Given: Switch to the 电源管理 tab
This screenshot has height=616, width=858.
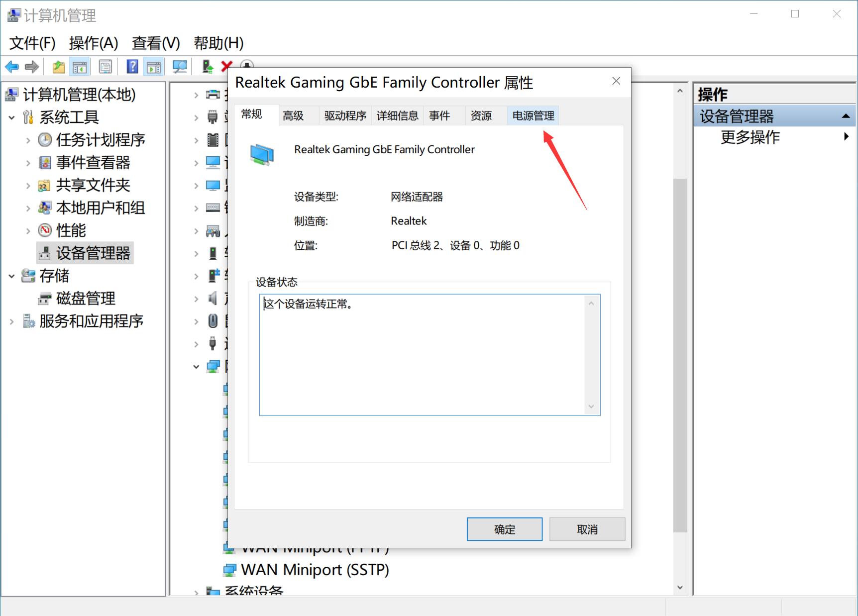Looking at the screenshot, I should (x=534, y=115).
